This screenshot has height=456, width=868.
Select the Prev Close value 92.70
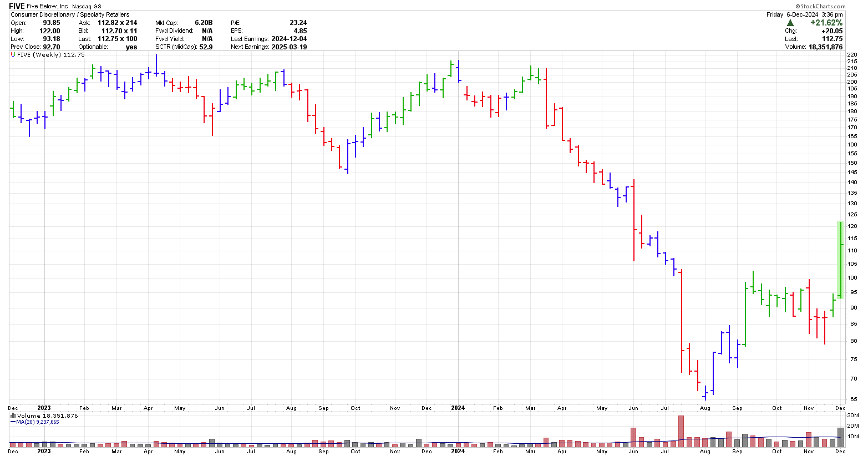point(52,47)
